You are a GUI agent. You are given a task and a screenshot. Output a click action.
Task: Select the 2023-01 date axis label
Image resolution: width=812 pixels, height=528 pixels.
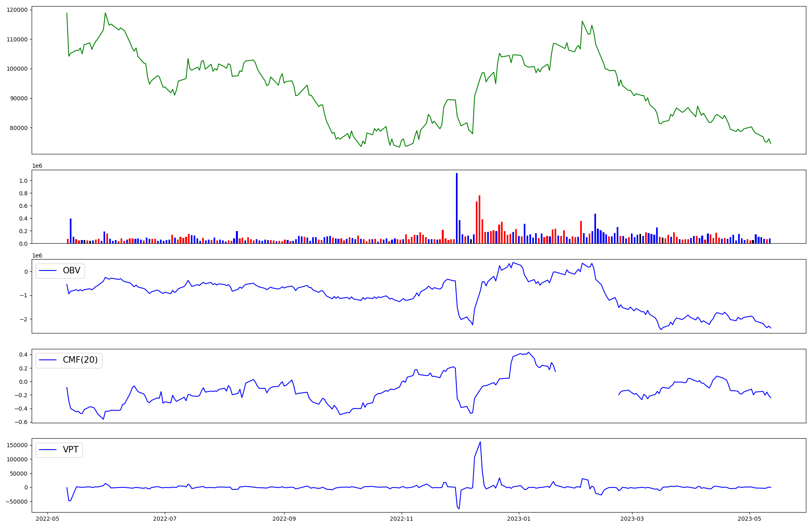tap(519, 519)
